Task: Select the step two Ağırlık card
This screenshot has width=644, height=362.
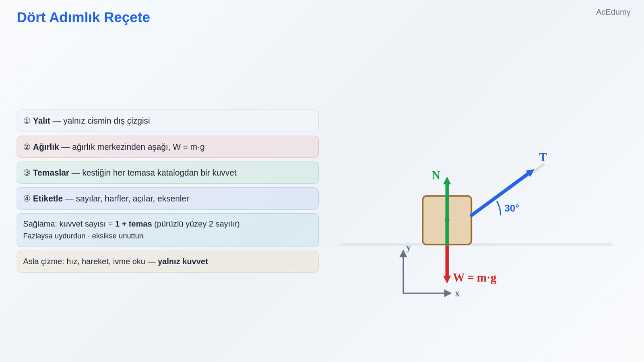Action: [167, 147]
